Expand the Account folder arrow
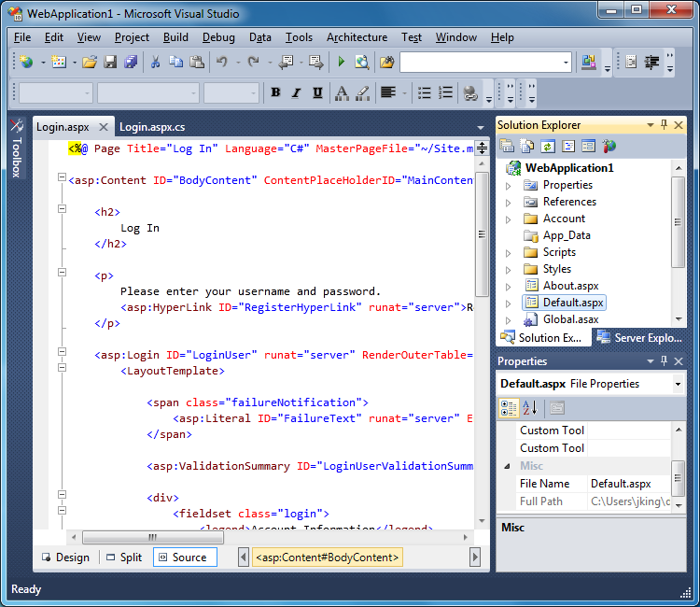Viewport: 700px width, 607px height. pos(508,219)
